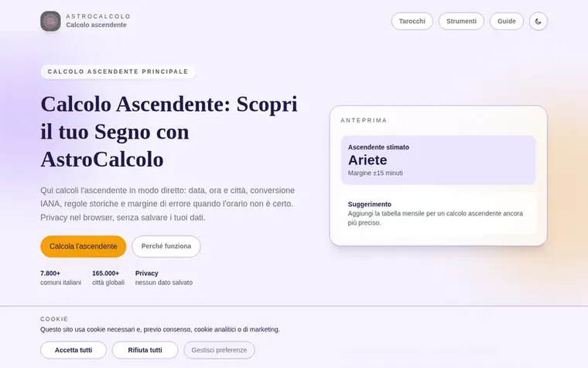Screen dimensions: 588x368
Task: Click the Privacy nessun dato salvato stat
Action: click(x=164, y=278)
